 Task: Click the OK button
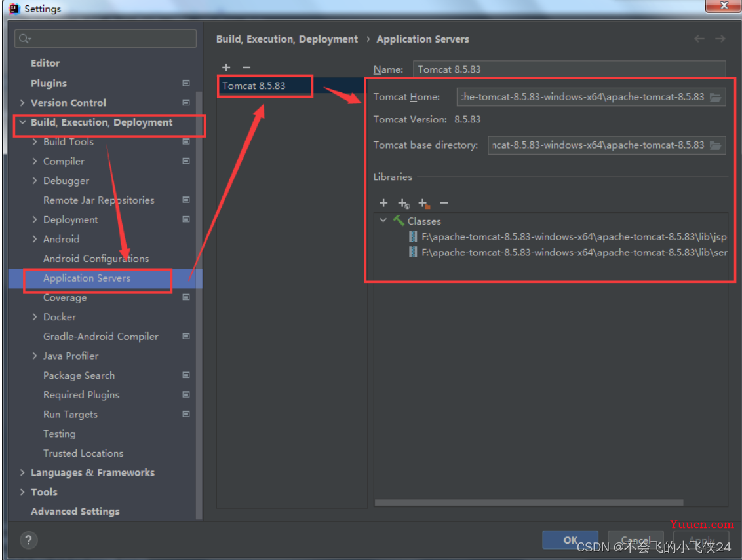pos(570,540)
